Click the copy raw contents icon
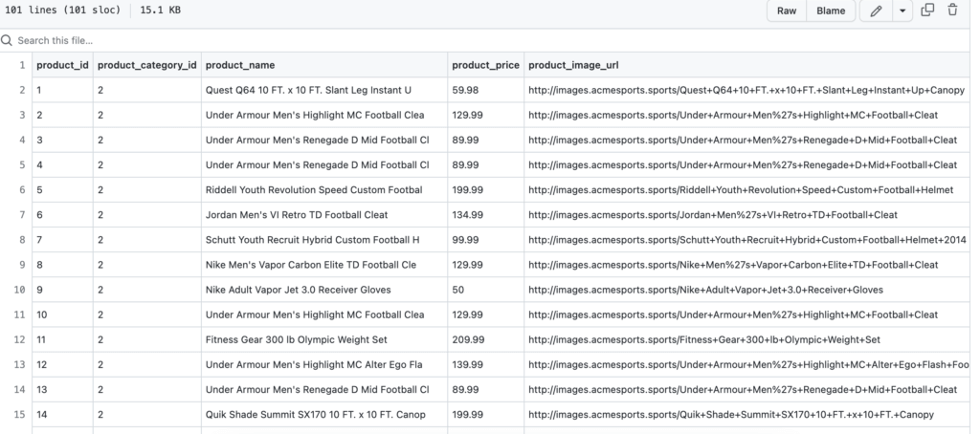Image resolution: width=980 pixels, height=434 pixels. point(927,11)
